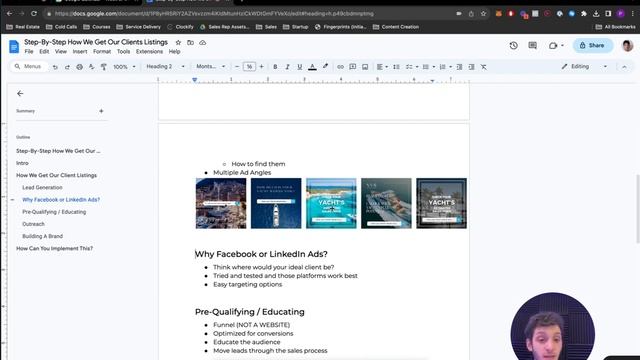This screenshot has width=640, height=360.
Task: Open the text alignment dropdown
Action: (x=382, y=67)
